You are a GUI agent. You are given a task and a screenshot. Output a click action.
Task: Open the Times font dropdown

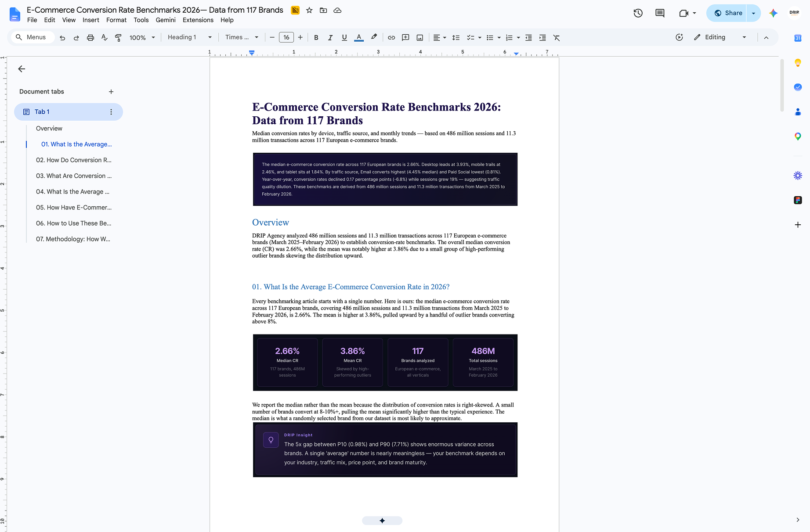click(242, 37)
